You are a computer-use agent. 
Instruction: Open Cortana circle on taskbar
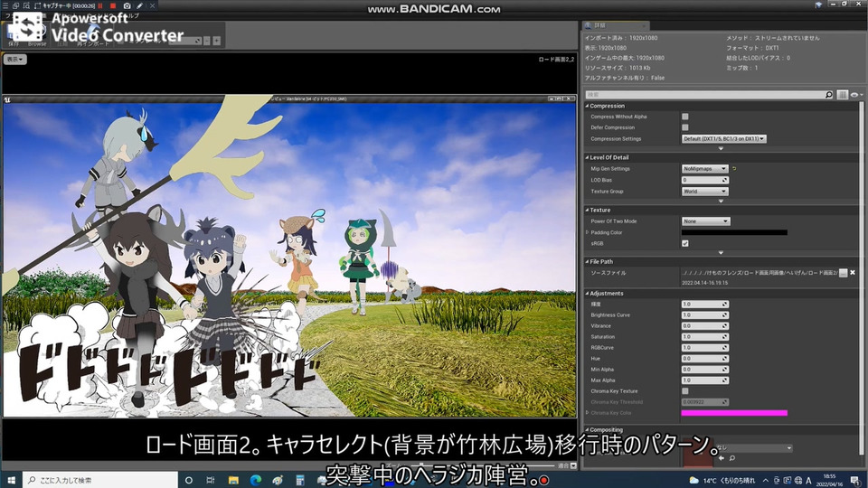(188, 480)
